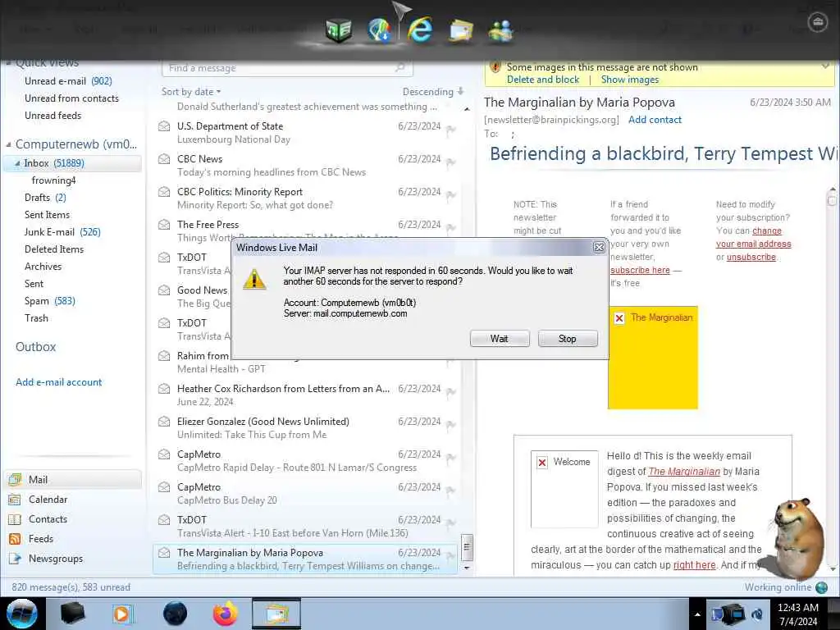Click the warning shield icon in the image bar
Image resolution: width=840 pixels, height=630 pixels.
click(x=495, y=67)
